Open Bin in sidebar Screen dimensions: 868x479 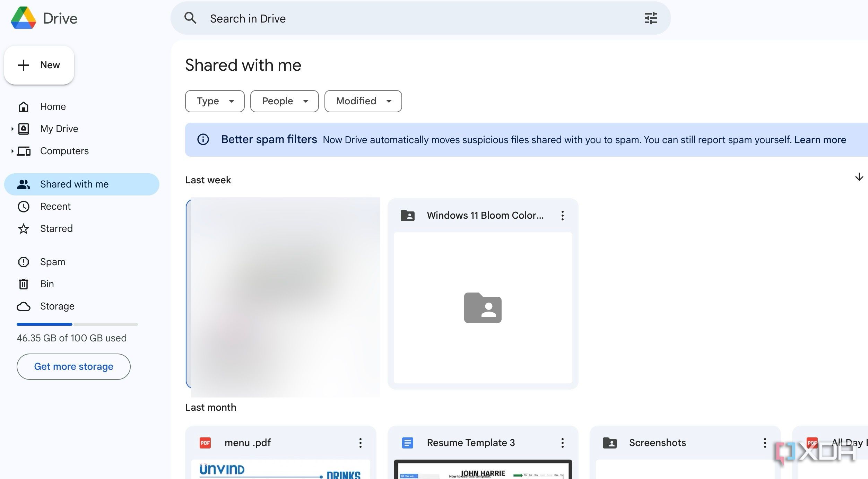click(x=82, y=284)
